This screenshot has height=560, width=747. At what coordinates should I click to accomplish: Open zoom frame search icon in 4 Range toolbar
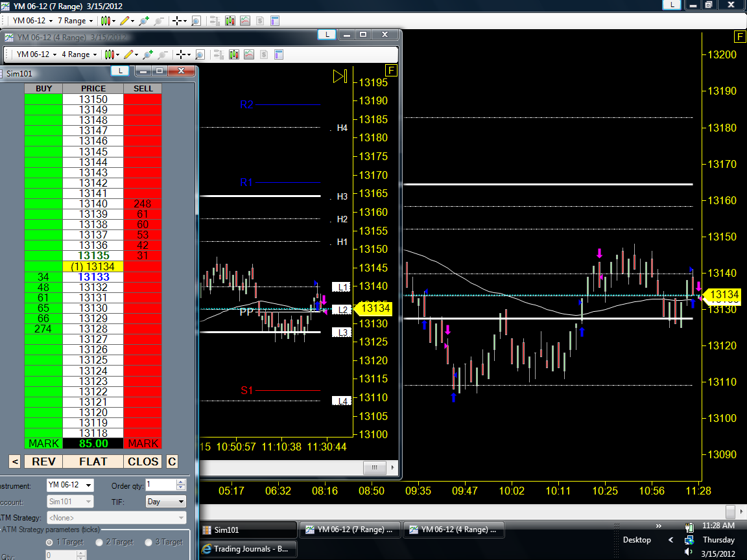200,54
